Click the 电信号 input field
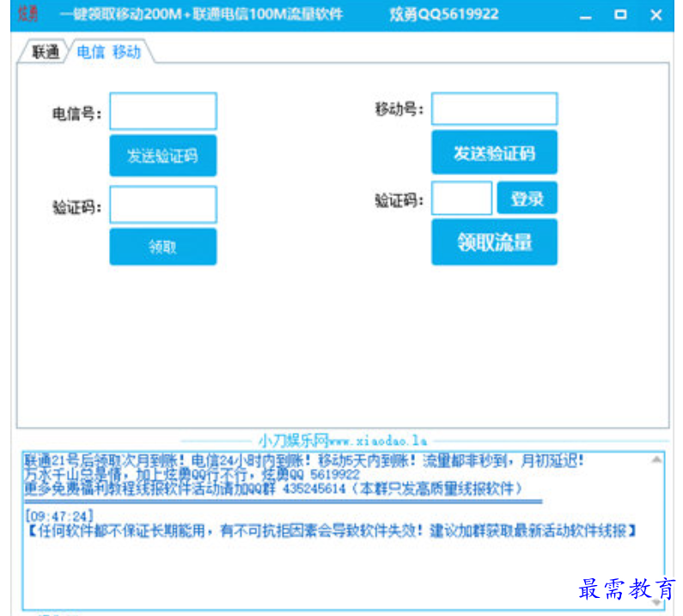 [163, 111]
